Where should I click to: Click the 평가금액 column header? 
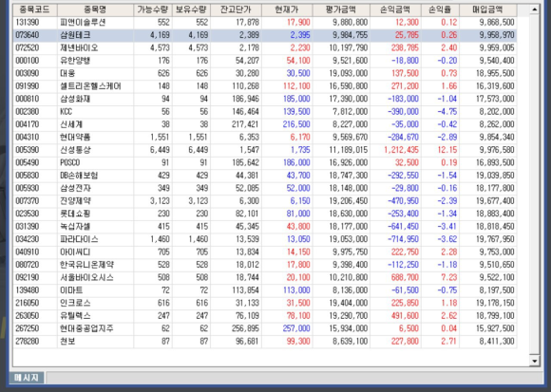pos(341,9)
